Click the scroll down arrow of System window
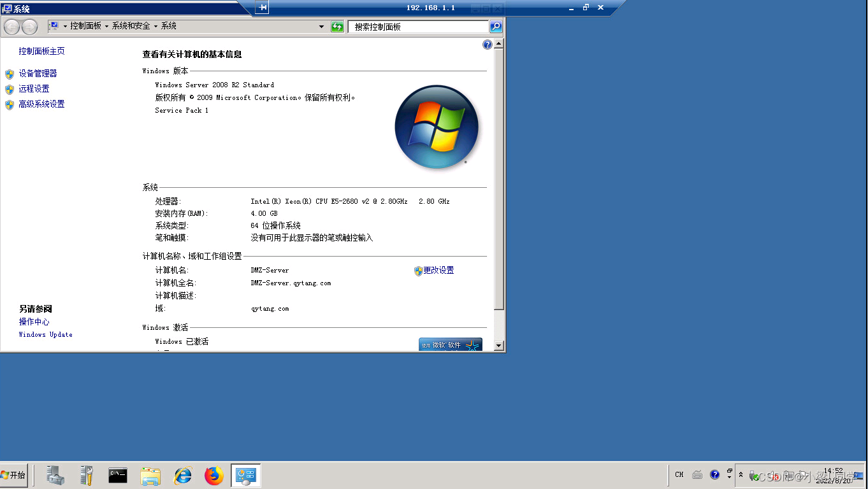 pyautogui.click(x=499, y=346)
